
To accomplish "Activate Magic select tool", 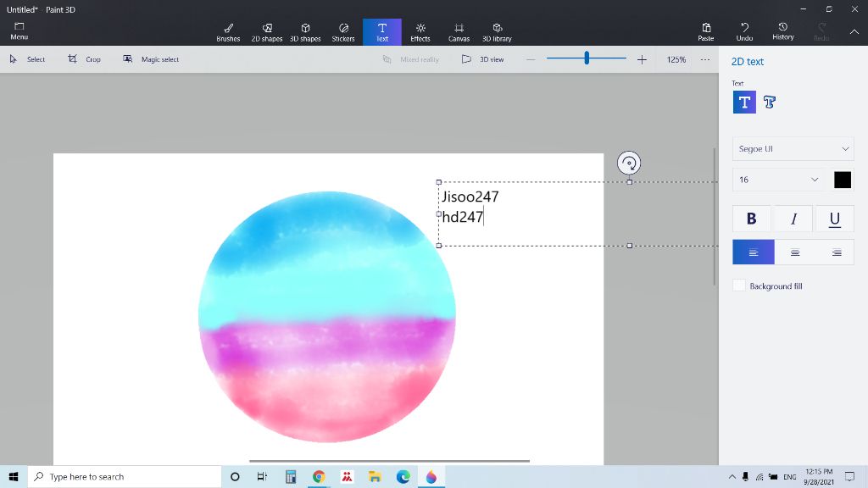I will tap(151, 59).
